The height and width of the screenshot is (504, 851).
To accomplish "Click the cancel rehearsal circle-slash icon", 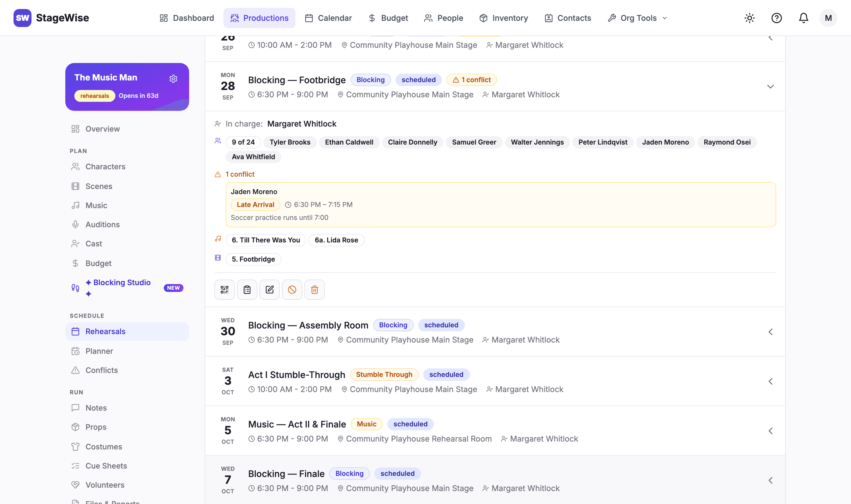I will 292,290.
